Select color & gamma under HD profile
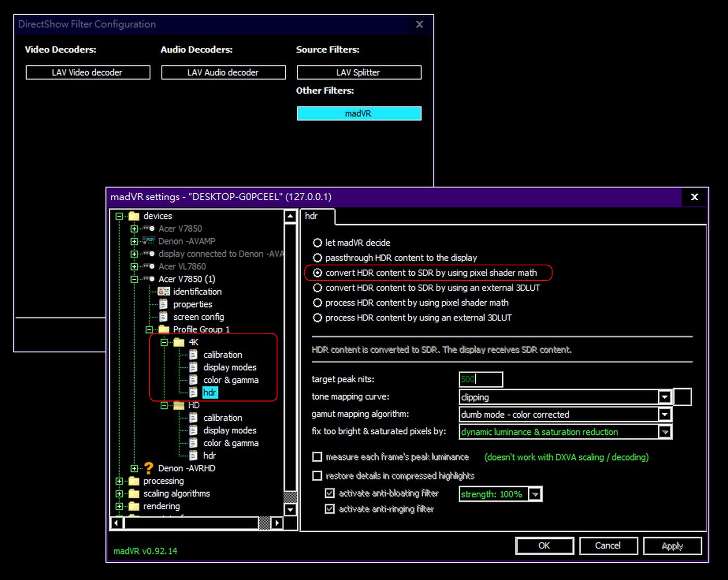This screenshot has height=580, width=728. [230, 443]
